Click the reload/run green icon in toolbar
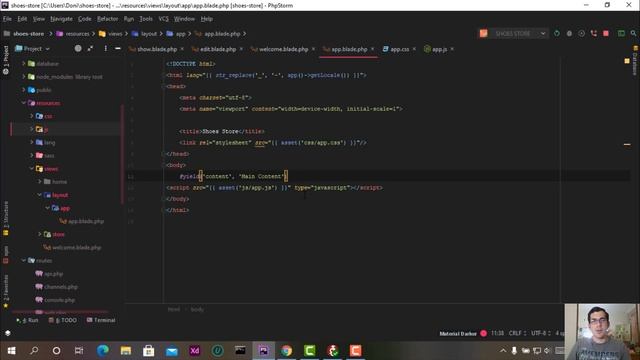The image size is (640, 360). tap(557, 33)
